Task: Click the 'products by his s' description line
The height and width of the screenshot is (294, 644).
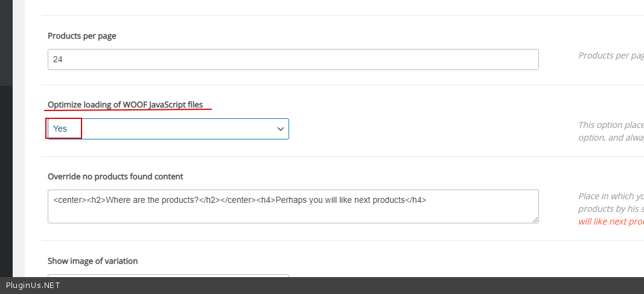Action: tap(611, 209)
